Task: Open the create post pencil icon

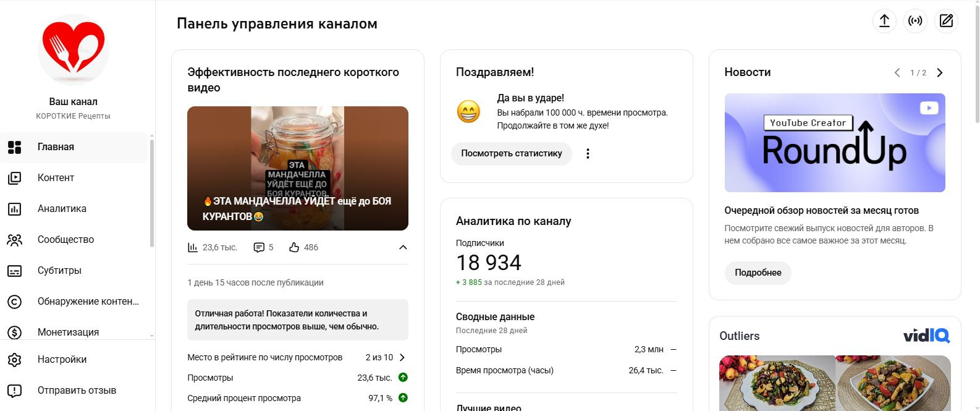Action: coord(946,21)
